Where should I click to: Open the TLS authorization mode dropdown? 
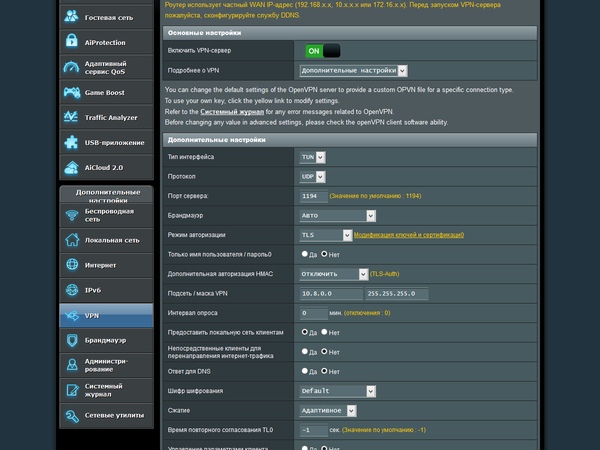click(326, 235)
